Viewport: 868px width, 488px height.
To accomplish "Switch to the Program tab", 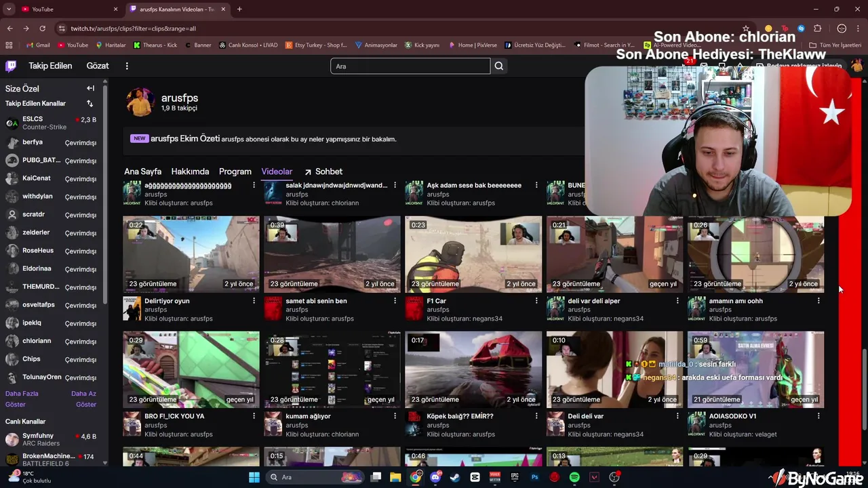I will 235,171.
